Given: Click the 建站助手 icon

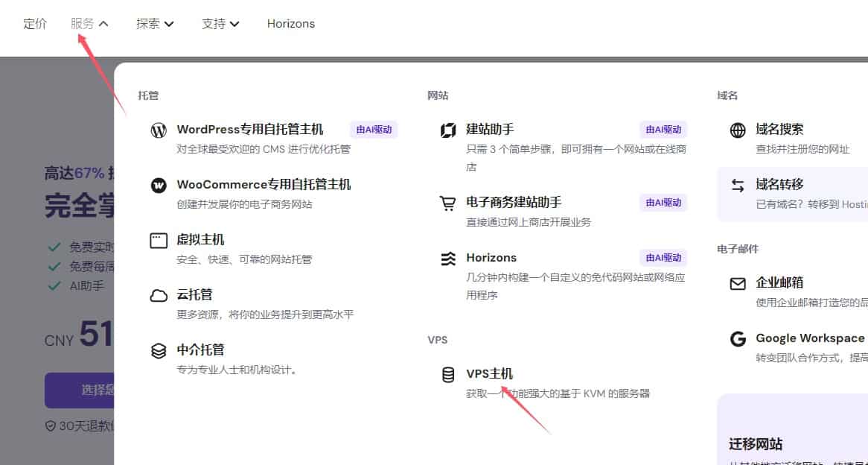Looking at the screenshot, I should (x=448, y=130).
